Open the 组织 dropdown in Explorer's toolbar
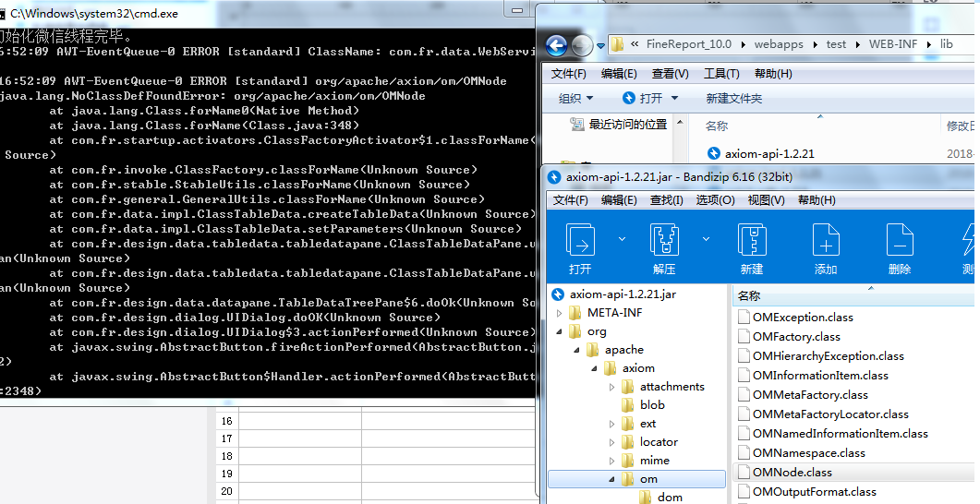Image resolution: width=980 pixels, height=504 pixels. coord(575,98)
